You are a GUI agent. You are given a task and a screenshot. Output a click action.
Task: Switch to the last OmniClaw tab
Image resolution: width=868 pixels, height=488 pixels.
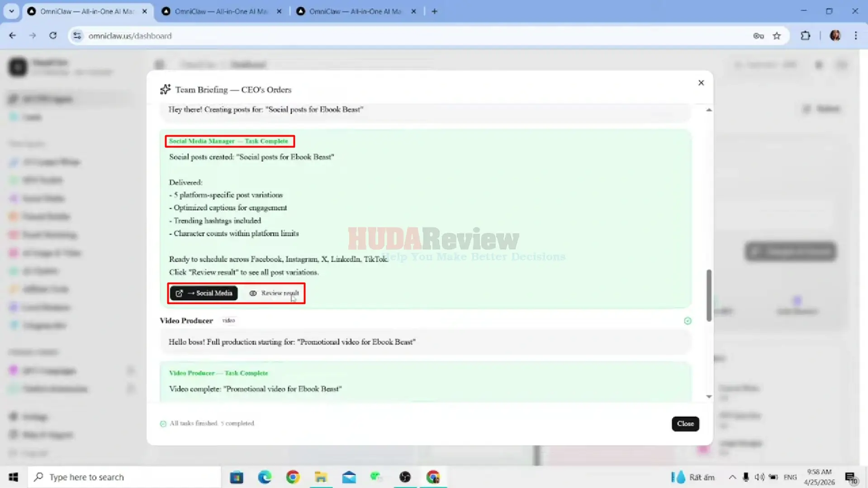point(356,11)
